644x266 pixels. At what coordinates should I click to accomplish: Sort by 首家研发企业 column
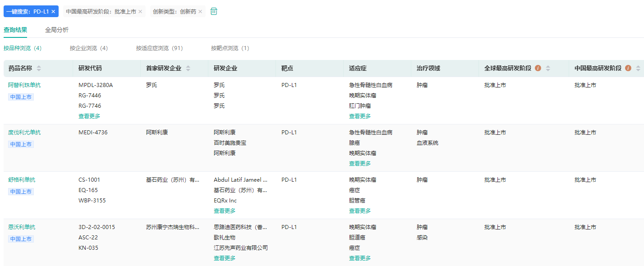click(188, 69)
